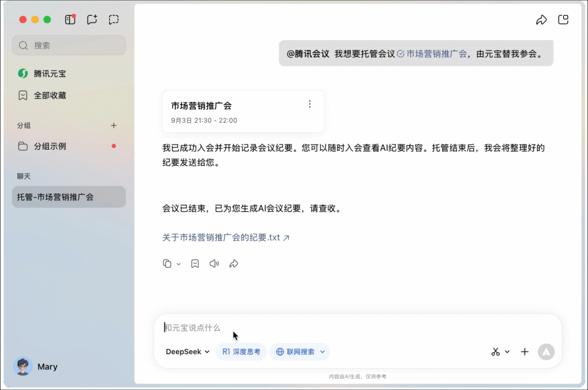Viewport: 588px width, 390px height.
Task: Start a new chat with plus-bubble icon
Action: [92, 19]
